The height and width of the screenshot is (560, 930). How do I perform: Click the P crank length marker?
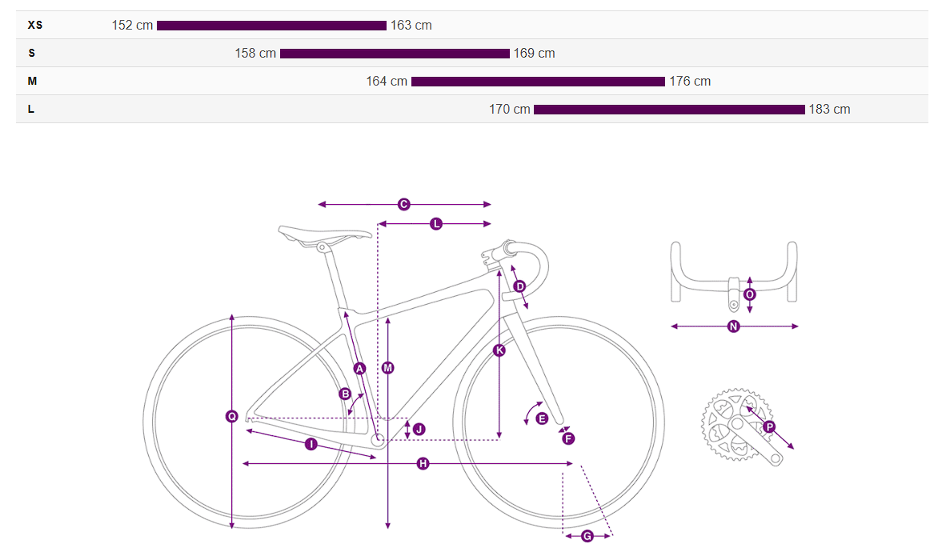point(769,427)
